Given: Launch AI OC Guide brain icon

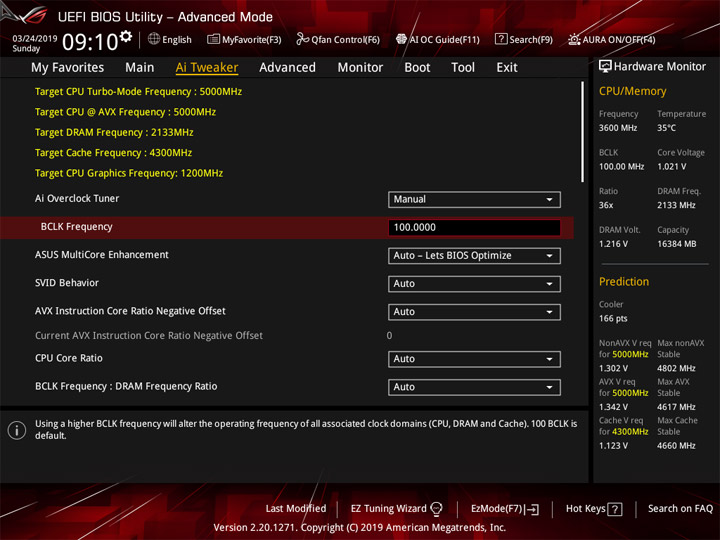Looking at the screenshot, I should click(x=401, y=39).
